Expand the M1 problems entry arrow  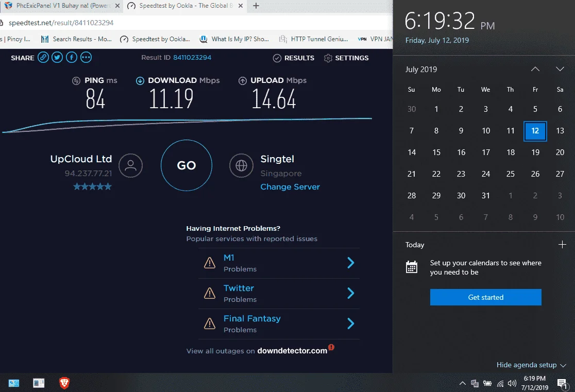[350, 263]
